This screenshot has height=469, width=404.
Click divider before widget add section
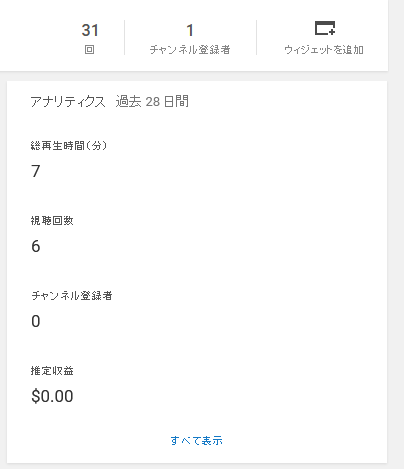pos(256,37)
